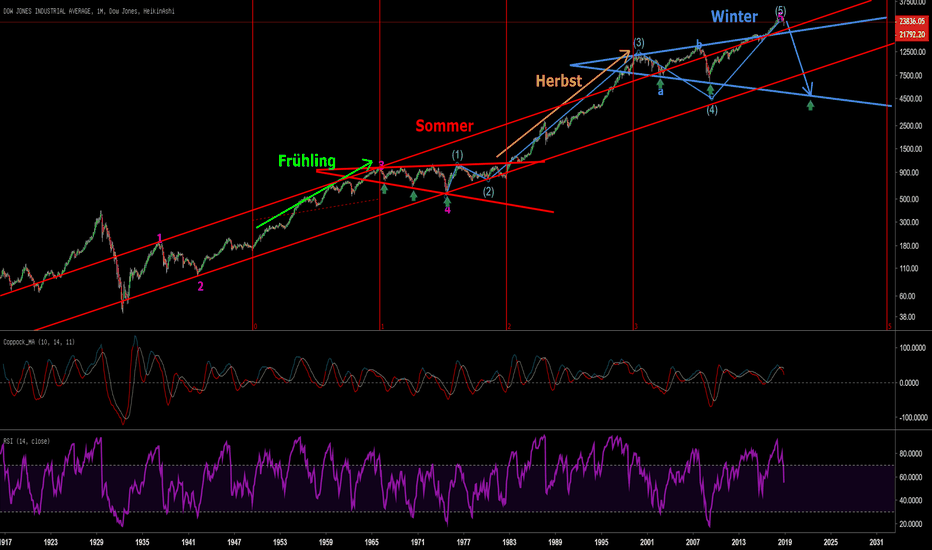Select the pink wave 2 label near 1941
The width and height of the screenshot is (932, 550).
coord(200,287)
